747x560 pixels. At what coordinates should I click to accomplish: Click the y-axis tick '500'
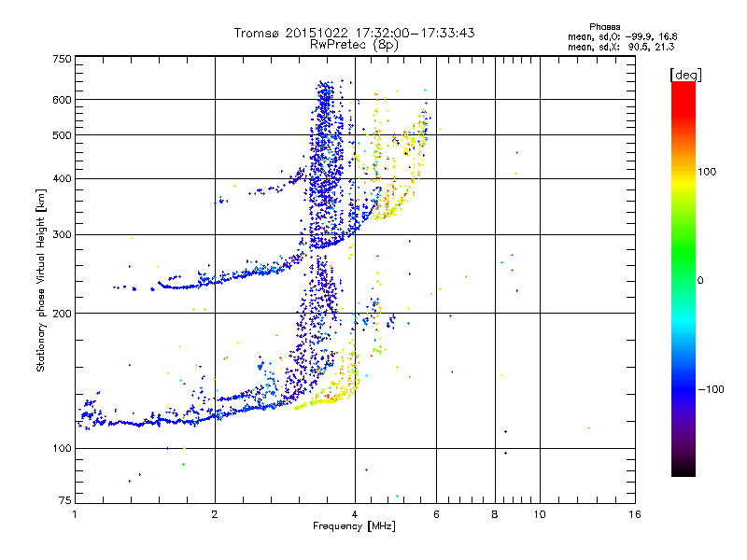point(62,135)
